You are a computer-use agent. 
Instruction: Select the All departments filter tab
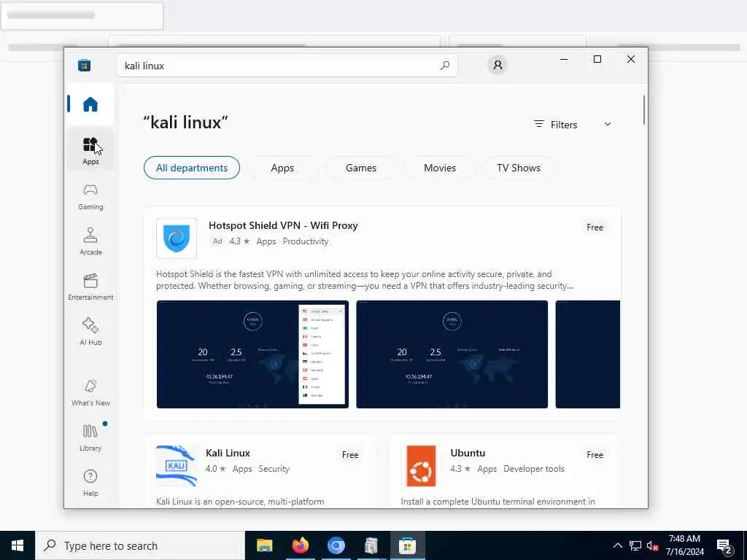pos(192,168)
